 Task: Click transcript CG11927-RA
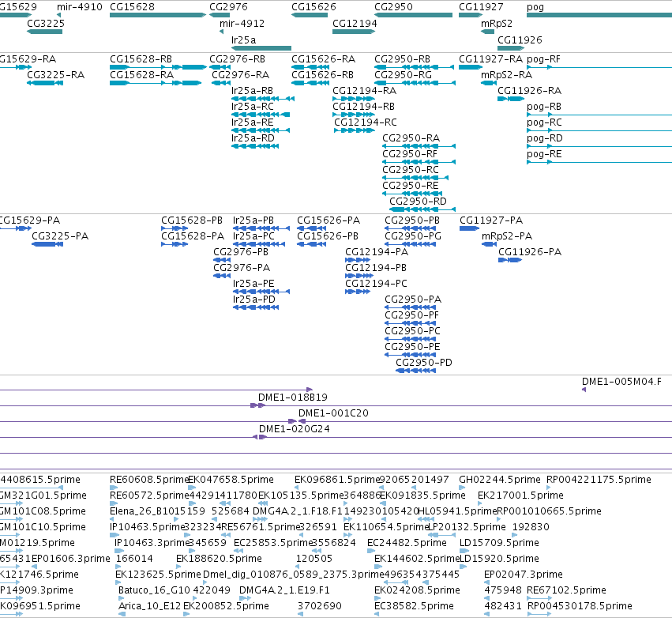point(490,59)
